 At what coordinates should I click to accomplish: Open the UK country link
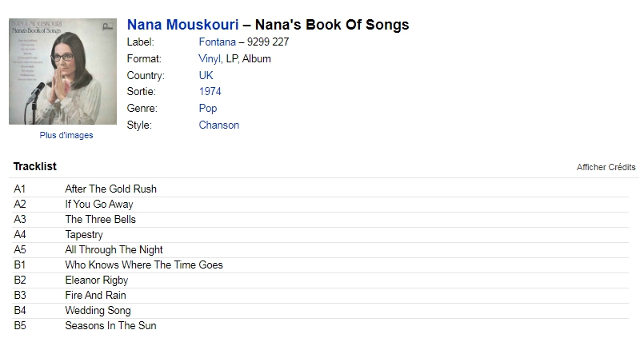(206, 76)
